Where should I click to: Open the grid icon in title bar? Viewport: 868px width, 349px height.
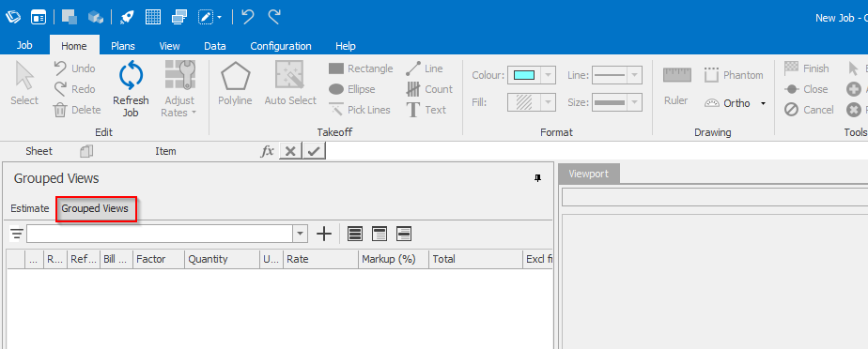coord(153,17)
